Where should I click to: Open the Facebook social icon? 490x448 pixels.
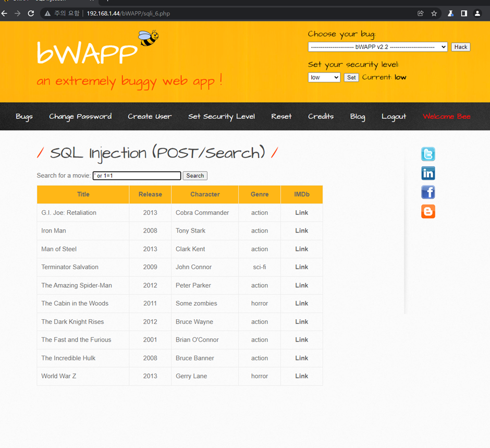(x=428, y=192)
